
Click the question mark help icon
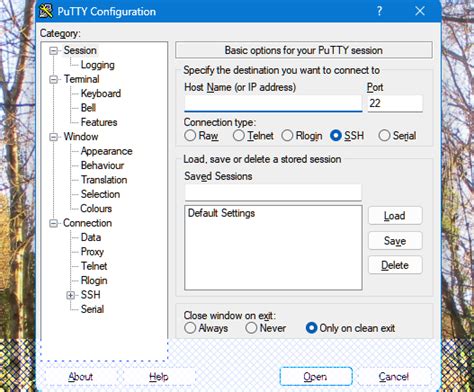coord(379,11)
